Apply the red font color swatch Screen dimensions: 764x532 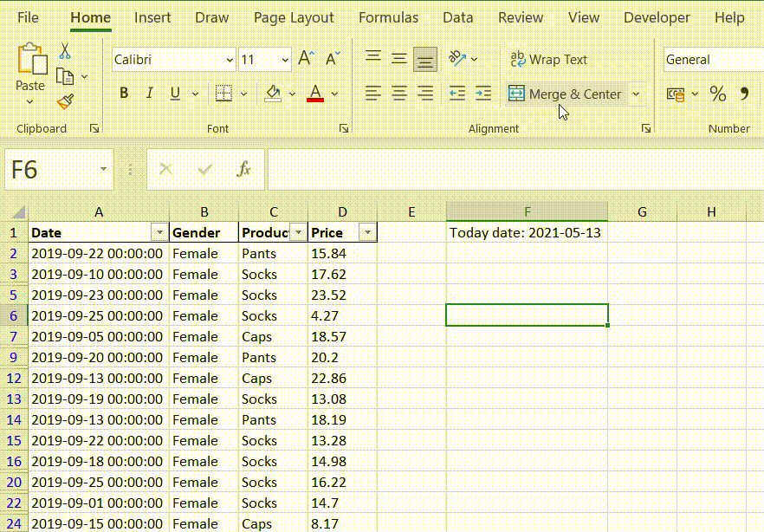tap(315, 94)
